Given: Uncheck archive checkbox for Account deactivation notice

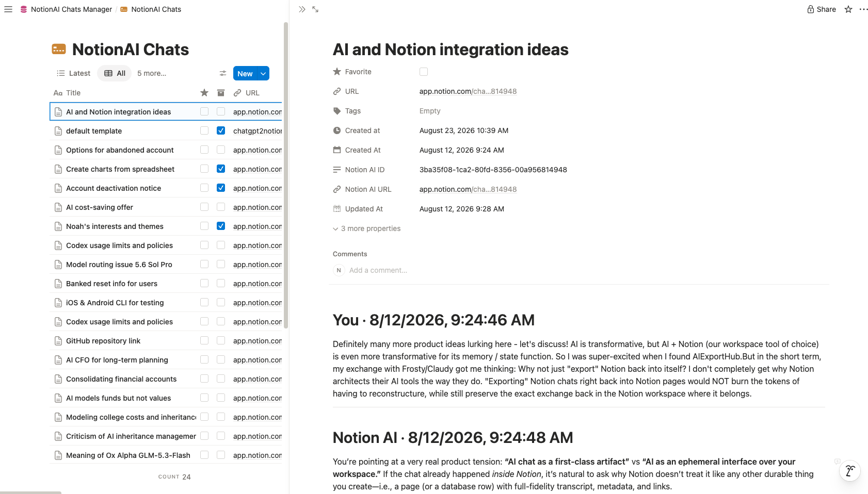Looking at the screenshot, I should coord(221,188).
